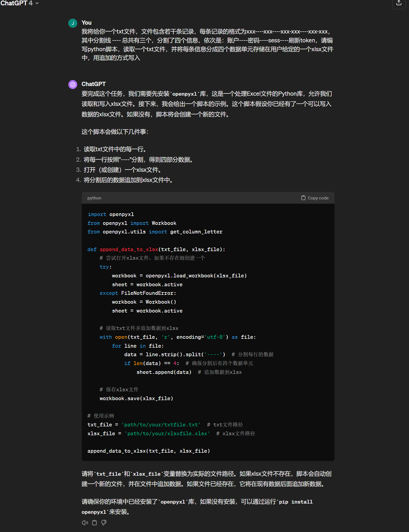Viewport: 409px width, 532px height.
Task: Click the thumbs down feedback icon
Action: [x=104, y=523]
